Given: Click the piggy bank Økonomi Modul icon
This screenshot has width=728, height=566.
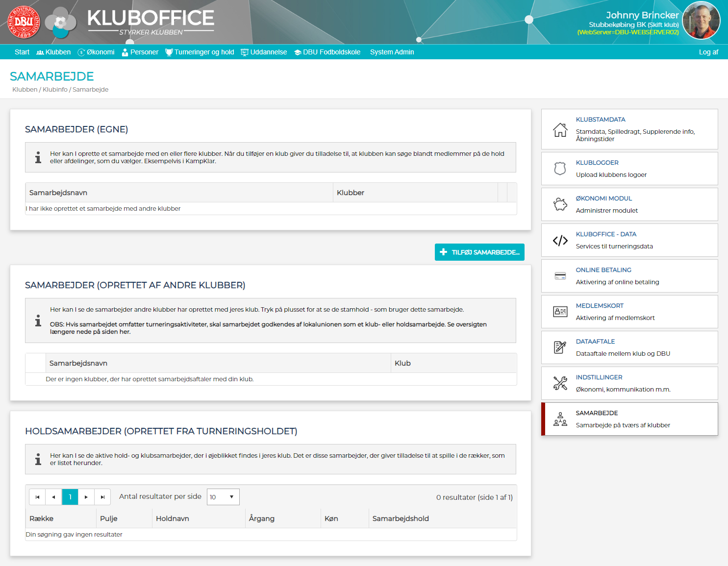Looking at the screenshot, I should point(560,204).
